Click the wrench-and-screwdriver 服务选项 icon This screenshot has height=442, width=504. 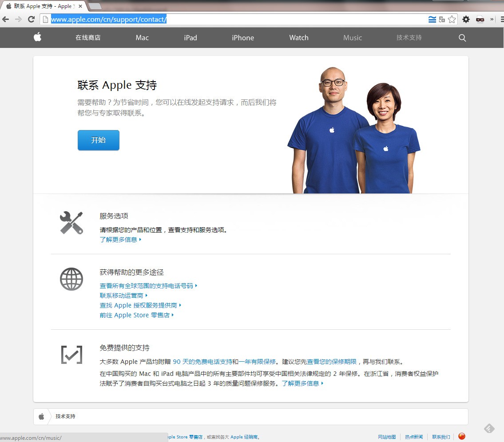(71, 223)
